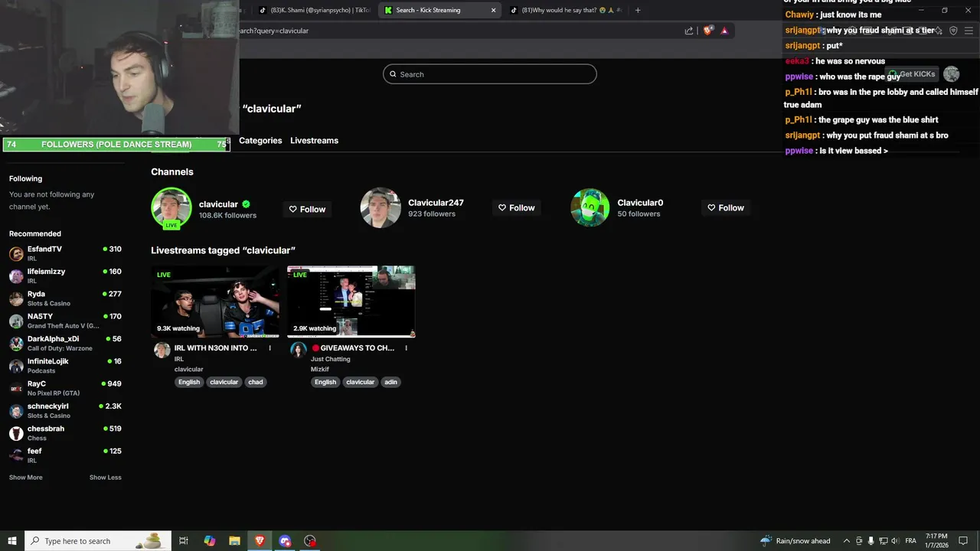Switch to Why would he say that tab

point(565,10)
